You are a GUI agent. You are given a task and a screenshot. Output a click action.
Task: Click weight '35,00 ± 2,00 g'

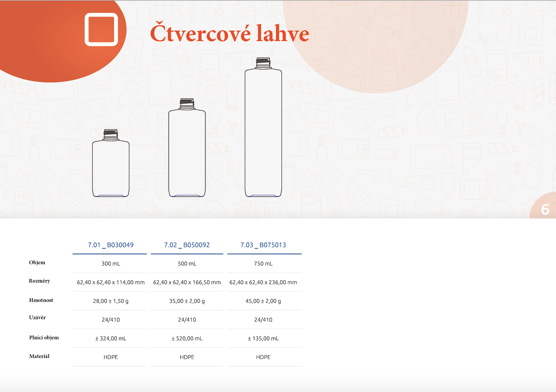187,301
